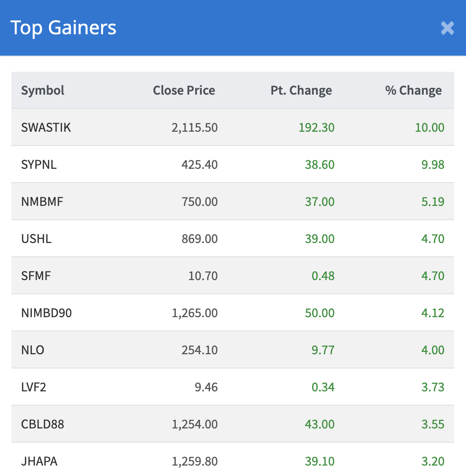The image size is (466, 476).
Task: Sort by Close Price column header
Action: pyautogui.click(x=184, y=90)
